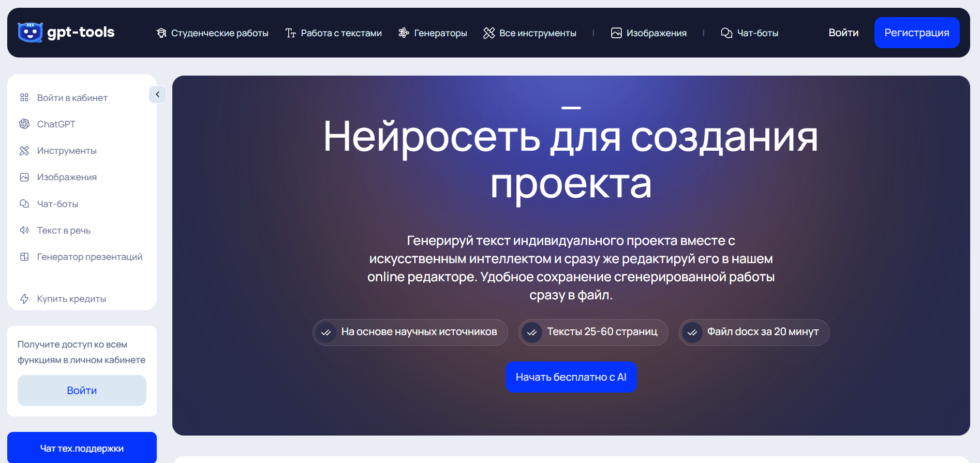Select Чат-боты in the sidebar list
980x463 pixels.
57,204
